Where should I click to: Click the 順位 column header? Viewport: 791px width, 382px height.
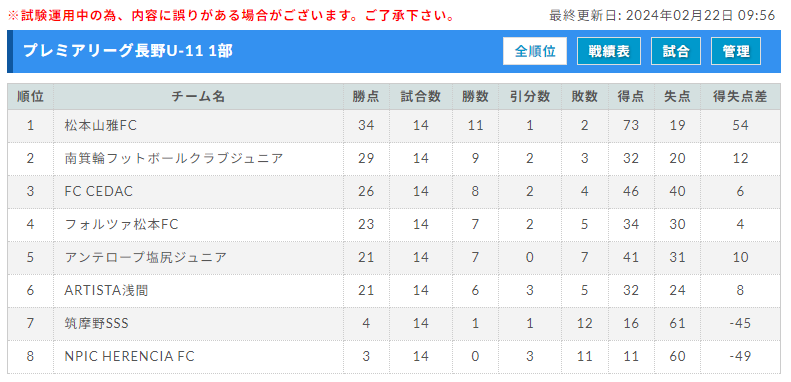[30, 97]
